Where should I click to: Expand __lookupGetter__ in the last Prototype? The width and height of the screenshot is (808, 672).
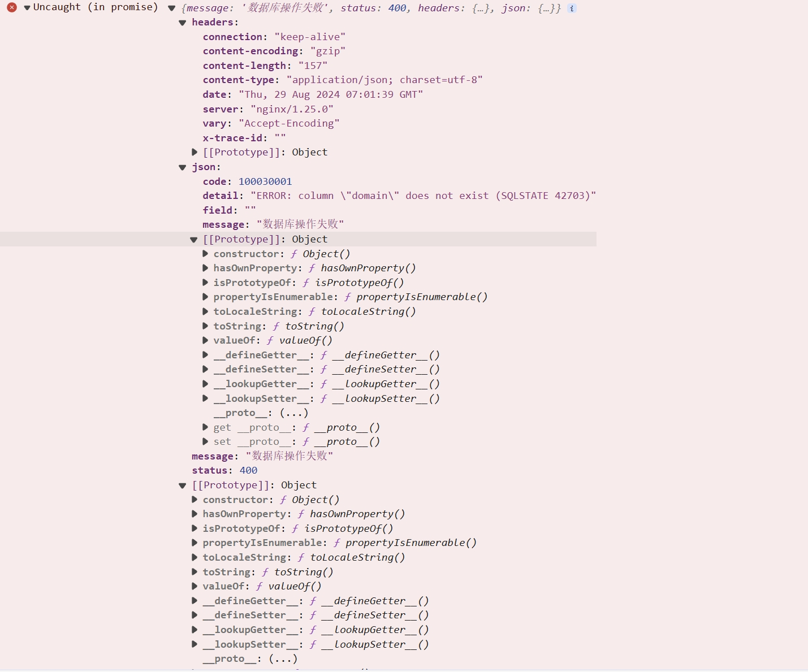click(x=195, y=630)
